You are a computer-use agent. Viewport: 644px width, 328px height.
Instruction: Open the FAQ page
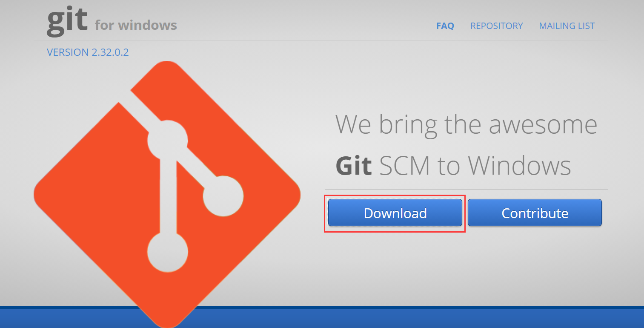pyautogui.click(x=445, y=26)
